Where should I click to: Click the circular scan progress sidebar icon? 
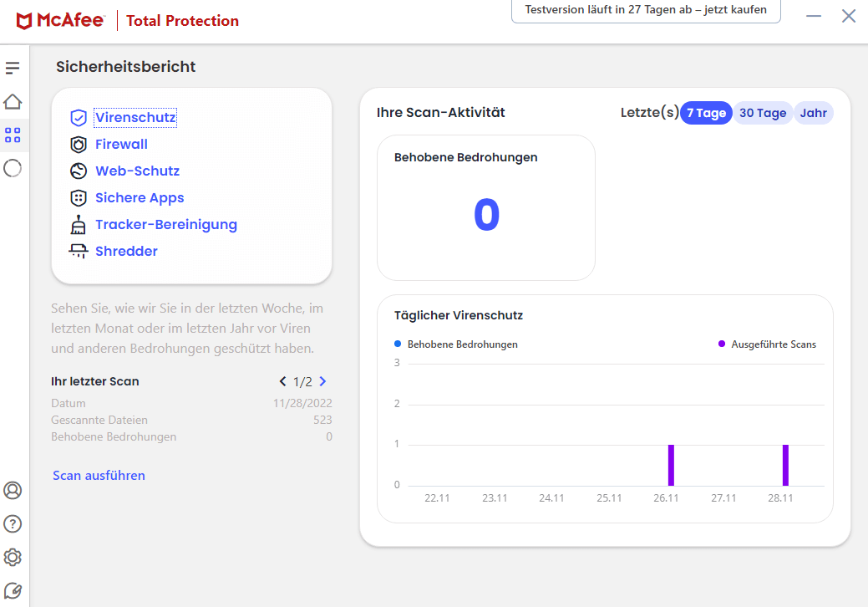(13, 168)
